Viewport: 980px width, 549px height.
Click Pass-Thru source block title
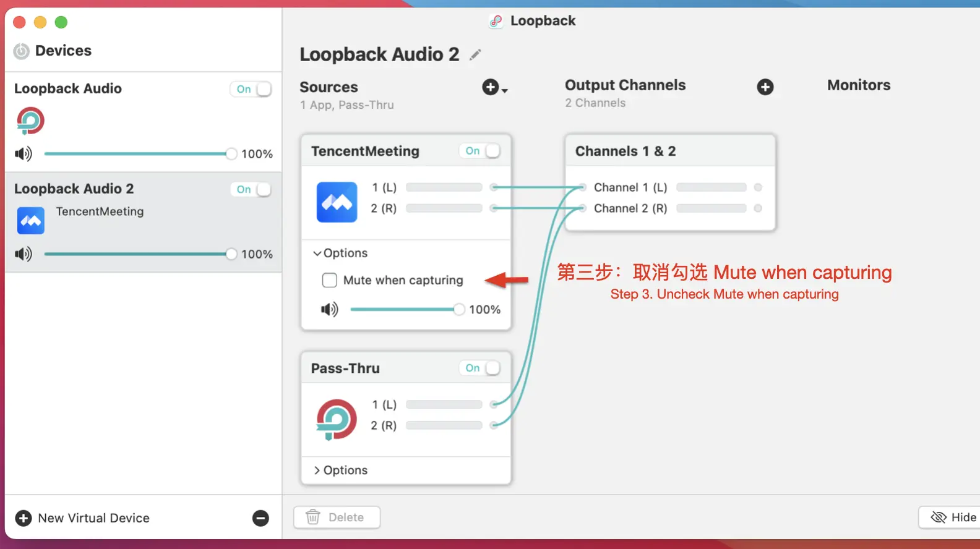(x=345, y=368)
